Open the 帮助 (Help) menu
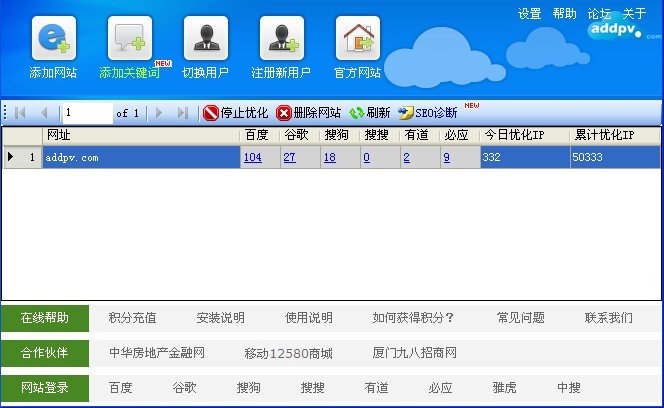This screenshot has height=408, width=664. coord(564,14)
